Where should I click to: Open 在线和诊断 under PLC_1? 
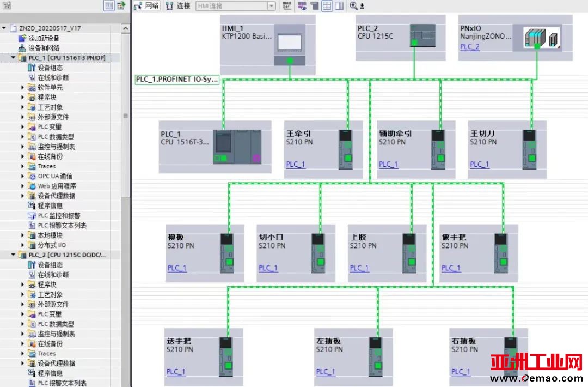click(x=53, y=78)
